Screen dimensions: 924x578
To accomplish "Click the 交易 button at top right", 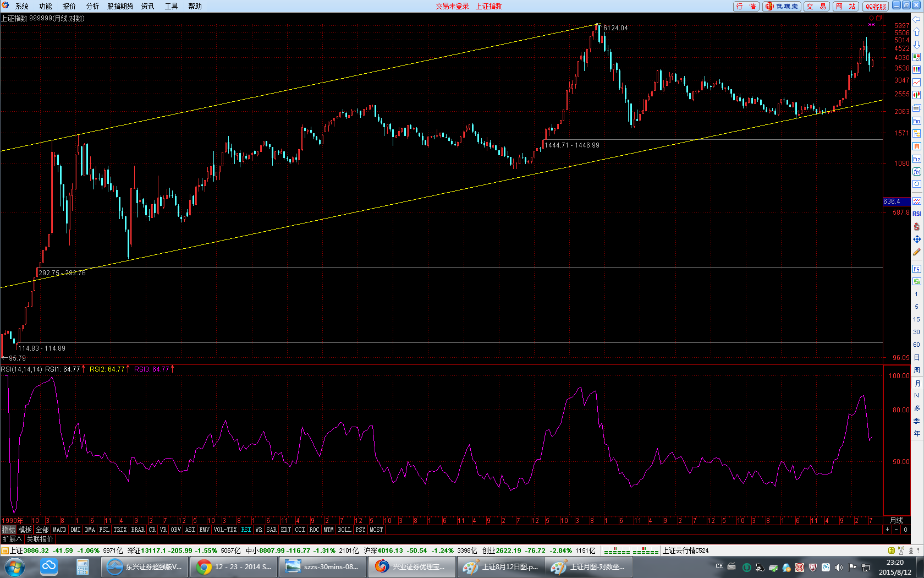I will click(817, 6).
